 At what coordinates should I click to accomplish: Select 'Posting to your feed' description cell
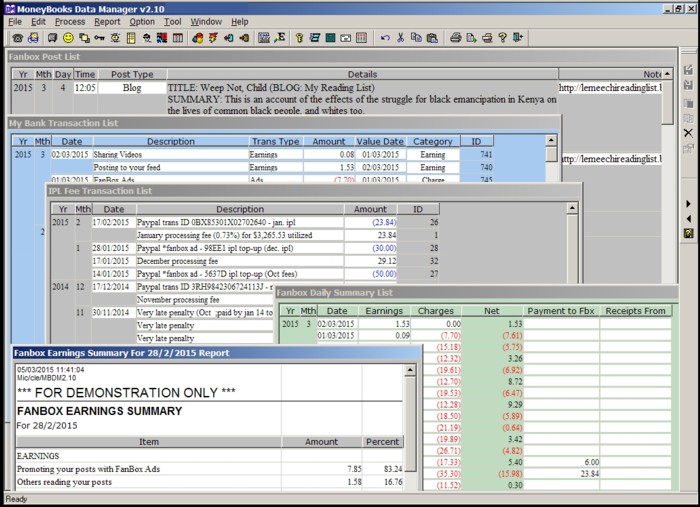tap(171, 167)
